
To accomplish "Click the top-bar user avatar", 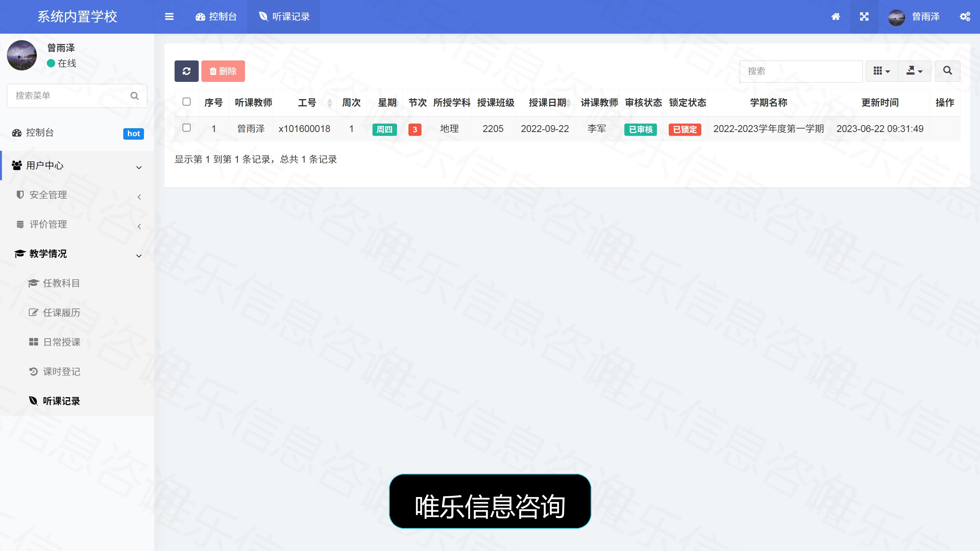I will click(x=897, y=17).
